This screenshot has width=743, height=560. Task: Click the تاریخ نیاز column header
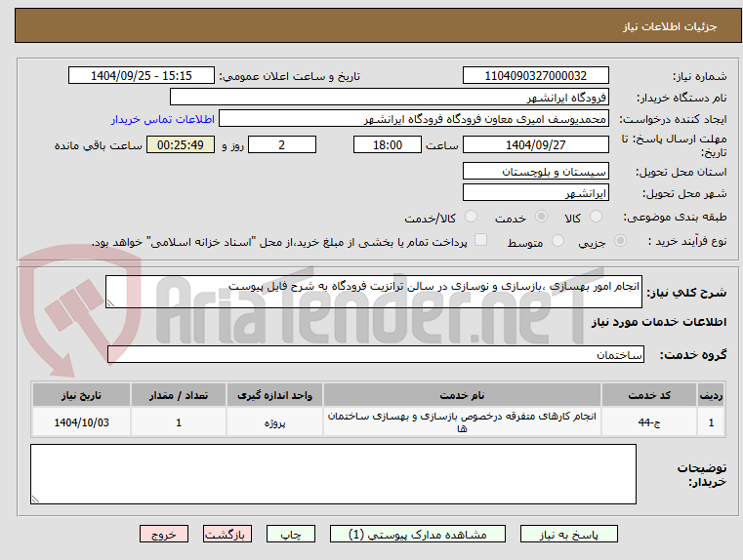coord(81,395)
